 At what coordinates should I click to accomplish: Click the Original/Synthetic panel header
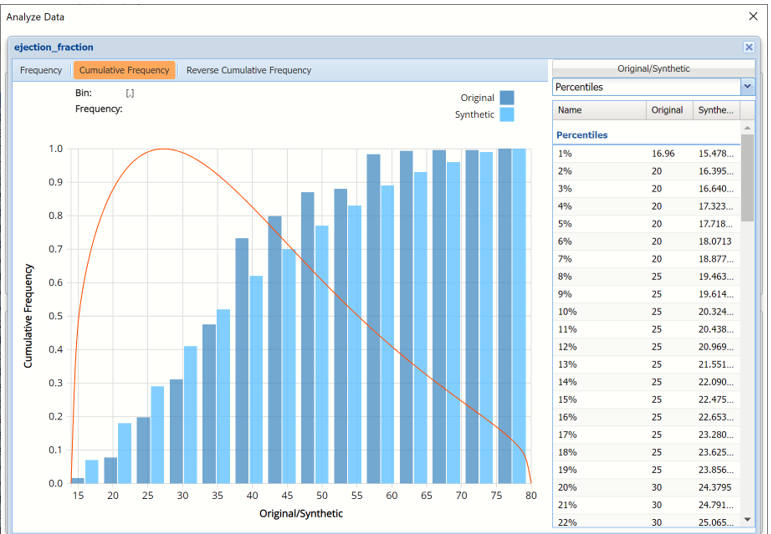pyautogui.click(x=653, y=68)
